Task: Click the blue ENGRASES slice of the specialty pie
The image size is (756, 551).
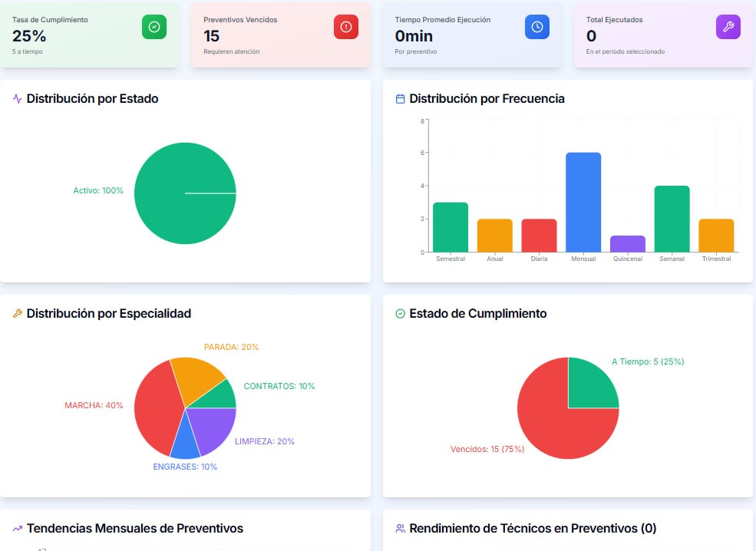Action: click(x=186, y=441)
